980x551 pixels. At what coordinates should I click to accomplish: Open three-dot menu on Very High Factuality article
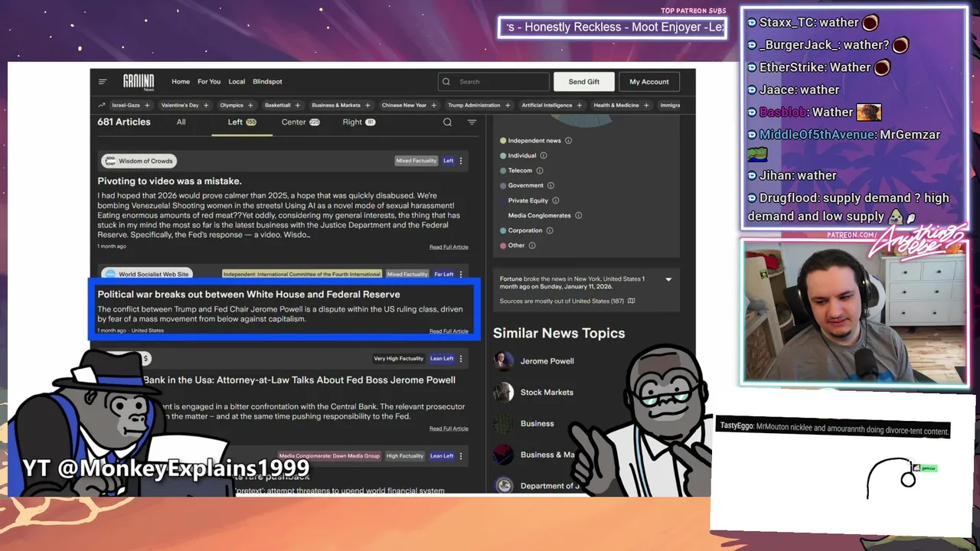[x=460, y=358]
